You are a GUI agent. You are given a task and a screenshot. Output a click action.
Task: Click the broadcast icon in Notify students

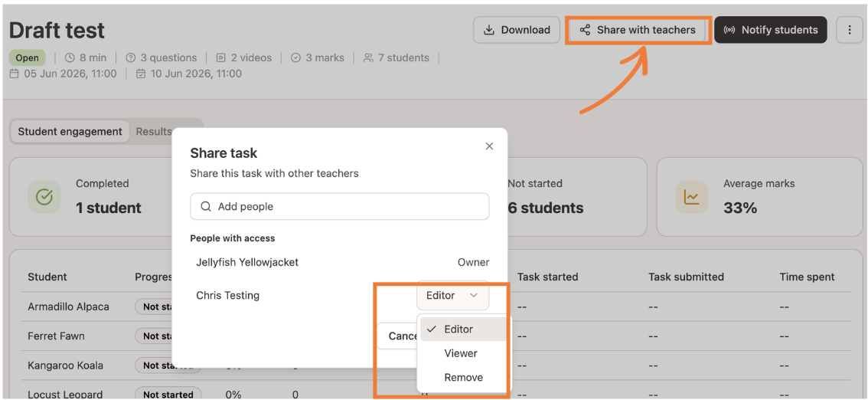pos(729,30)
